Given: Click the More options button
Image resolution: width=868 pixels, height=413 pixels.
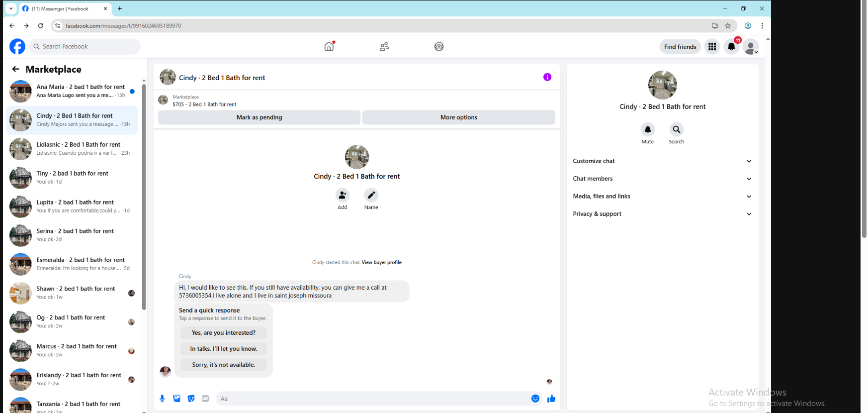Looking at the screenshot, I should click(x=459, y=117).
